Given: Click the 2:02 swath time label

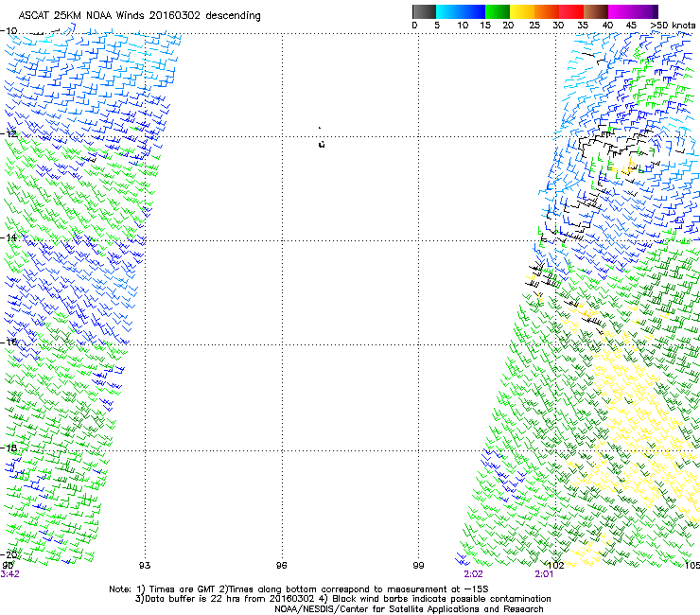Looking at the screenshot, I should [x=473, y=574].
